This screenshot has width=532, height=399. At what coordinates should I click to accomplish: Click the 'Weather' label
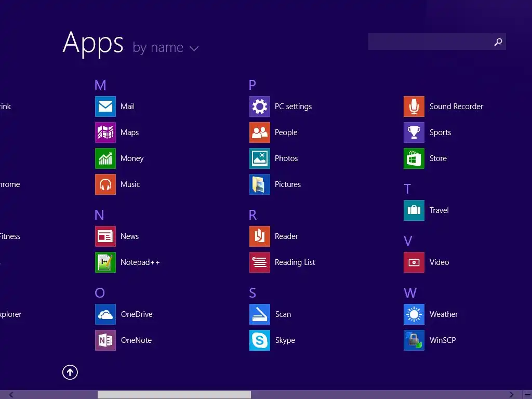click(x=444, y=314)
